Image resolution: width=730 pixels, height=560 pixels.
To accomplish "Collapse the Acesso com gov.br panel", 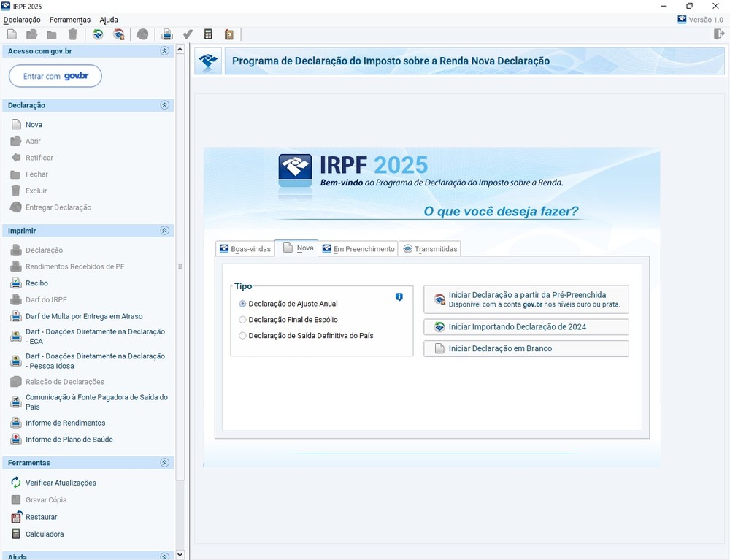I will tap(164, 51).
